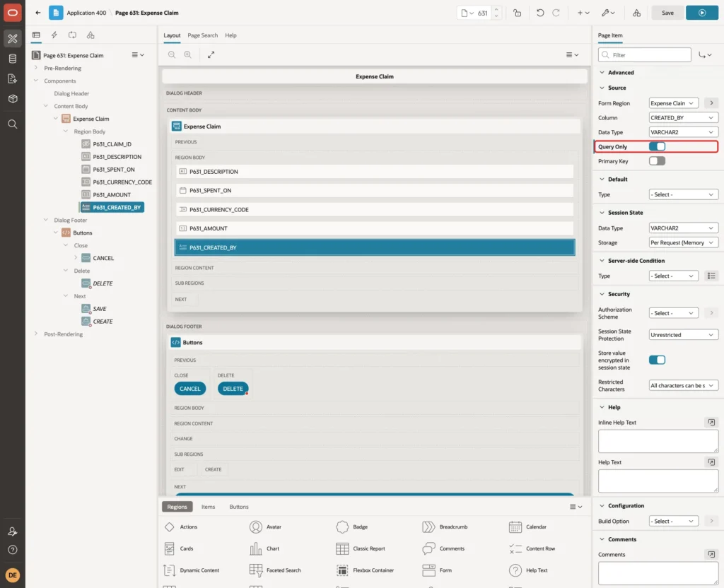Click the DELETE button in layout

point(233,389)
